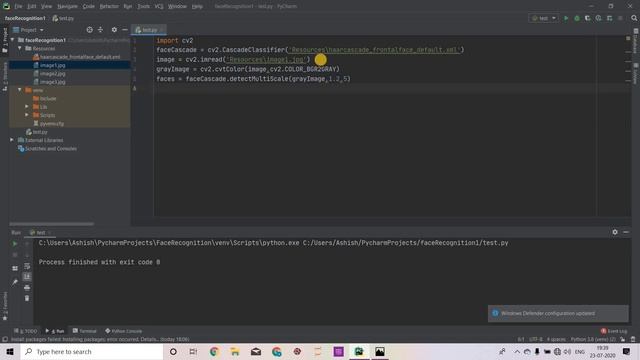The width and height of the screenshot is (640, 360).
Task: Hide the Project panel with the minus icon
Action: tap(125, 30)
